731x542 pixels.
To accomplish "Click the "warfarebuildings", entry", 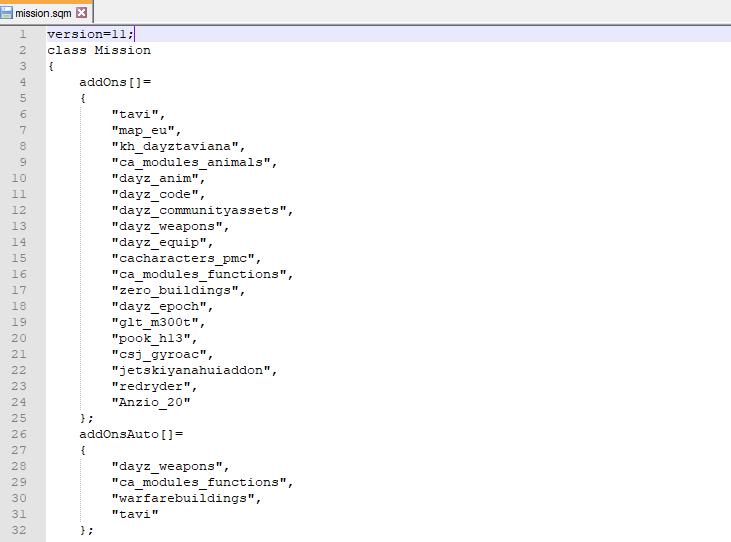I will (186, 498).
